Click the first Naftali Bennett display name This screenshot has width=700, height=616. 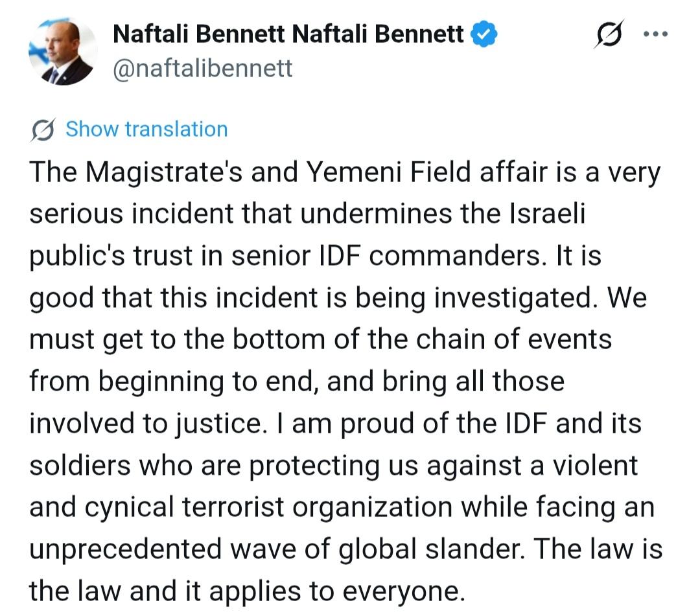tap(200, 34)
